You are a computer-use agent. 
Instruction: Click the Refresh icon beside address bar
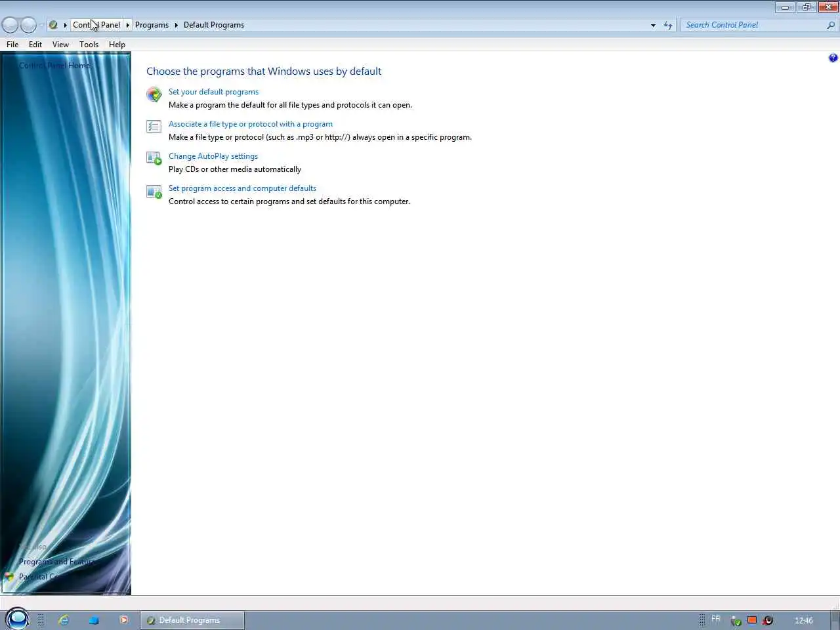[x=668, y=25]
